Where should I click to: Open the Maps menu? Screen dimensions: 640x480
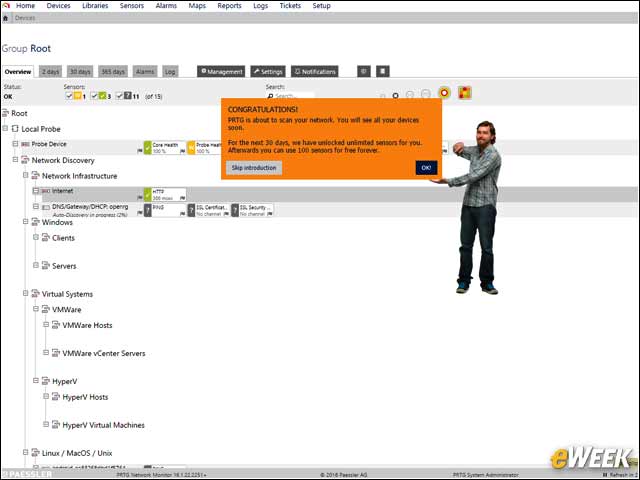[197, 6]
